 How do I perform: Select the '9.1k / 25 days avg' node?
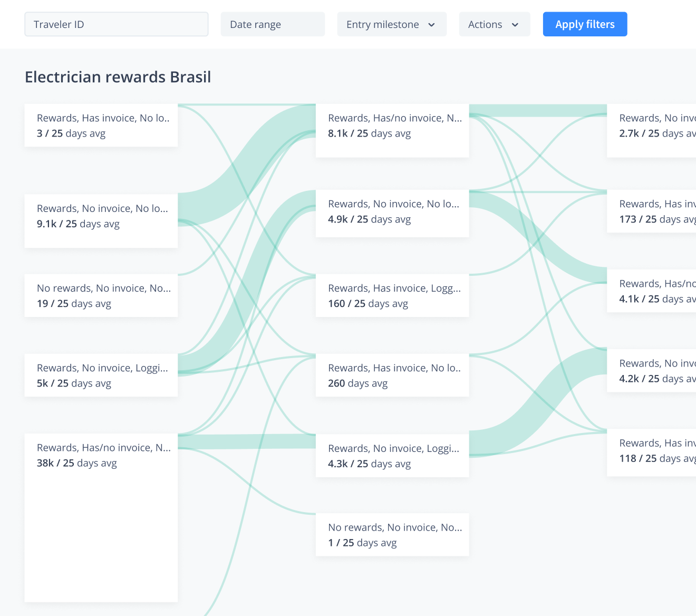(101, 220)
